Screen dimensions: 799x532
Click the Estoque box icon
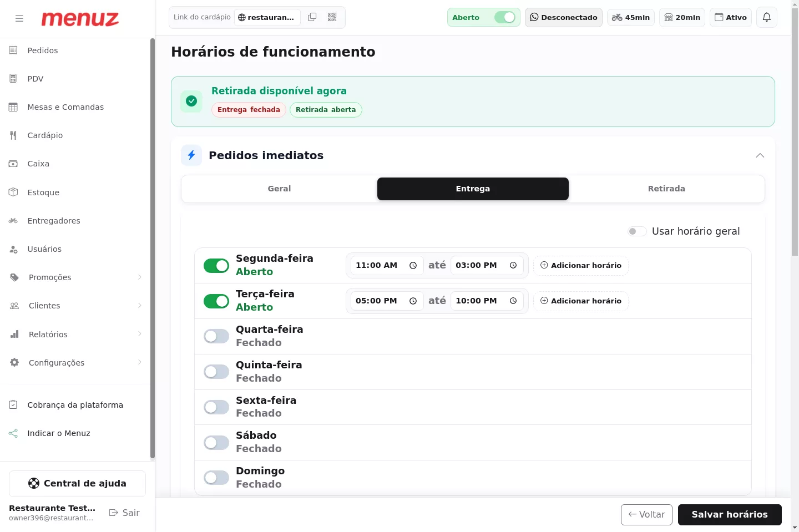pos(13,192)
